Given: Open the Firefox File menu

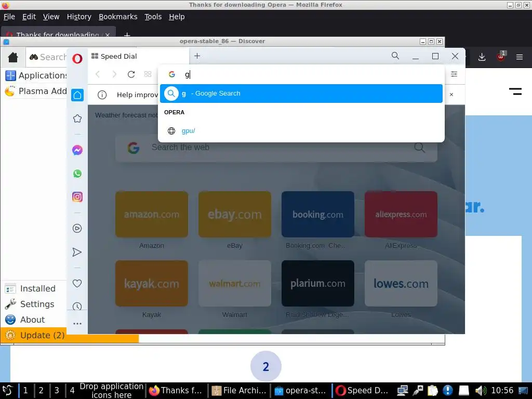Looking at the screenshot, I should pyautogui.click(x=9, y=17).
